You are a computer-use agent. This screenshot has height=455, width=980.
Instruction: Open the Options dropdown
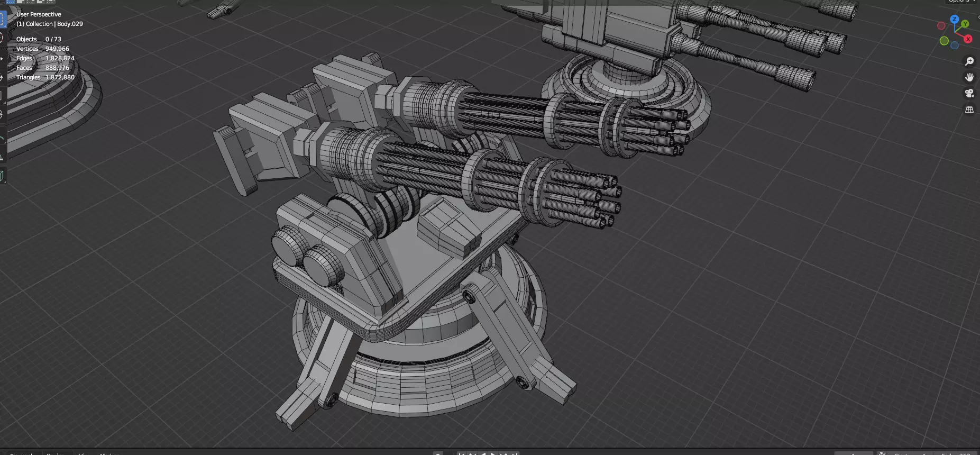(962, 2)
